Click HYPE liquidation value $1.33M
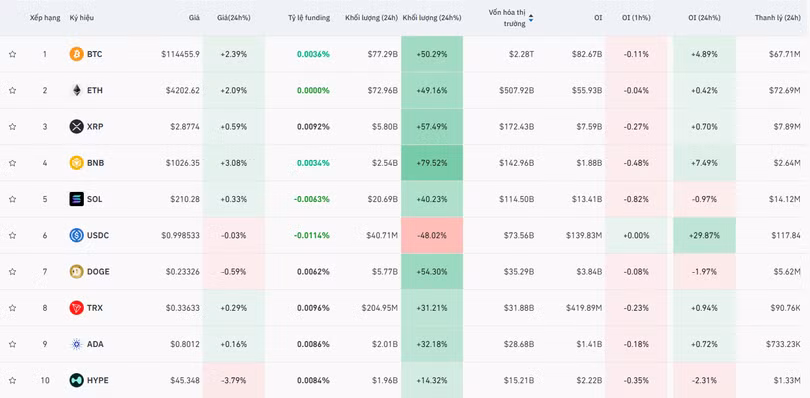 [x=787, y=380]
